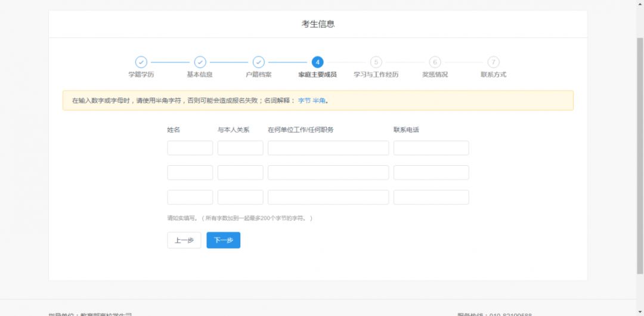This screenshot has height=316, width=644.
Task: Click the 姓名 column header
Action: tap(174, 130)
